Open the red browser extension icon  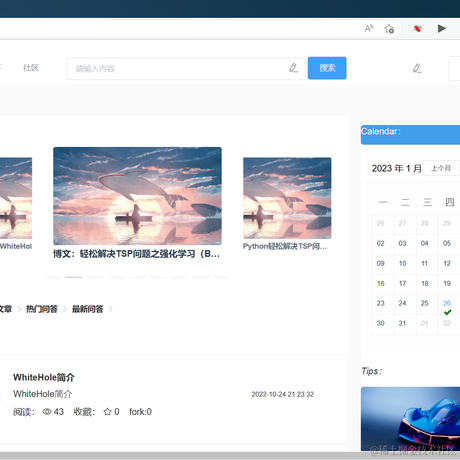(417, 29)
